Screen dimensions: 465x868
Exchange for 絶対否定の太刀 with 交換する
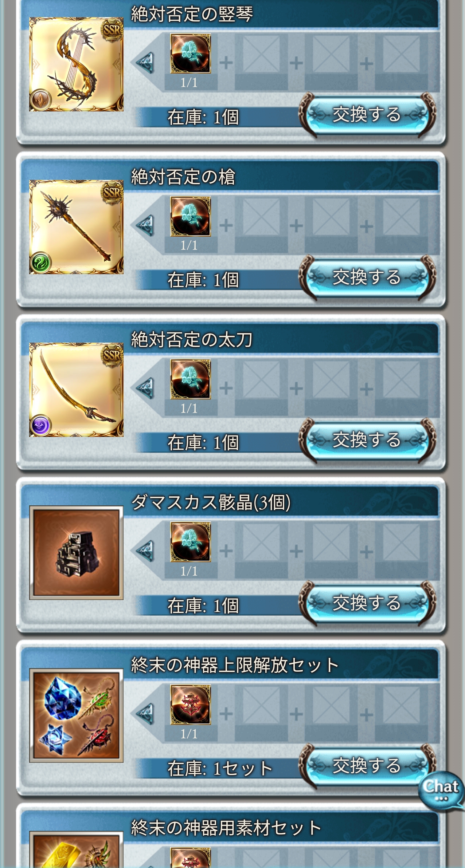tap(367, 441)
